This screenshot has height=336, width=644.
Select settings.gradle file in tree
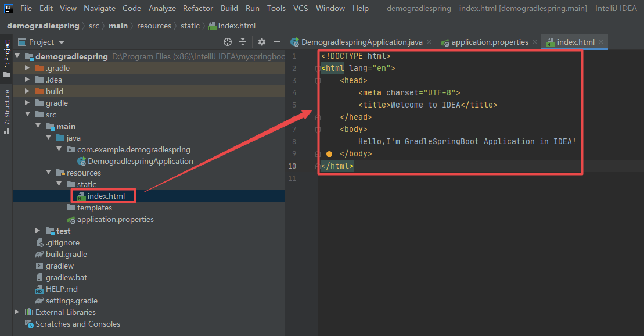[x=67, y=301]
